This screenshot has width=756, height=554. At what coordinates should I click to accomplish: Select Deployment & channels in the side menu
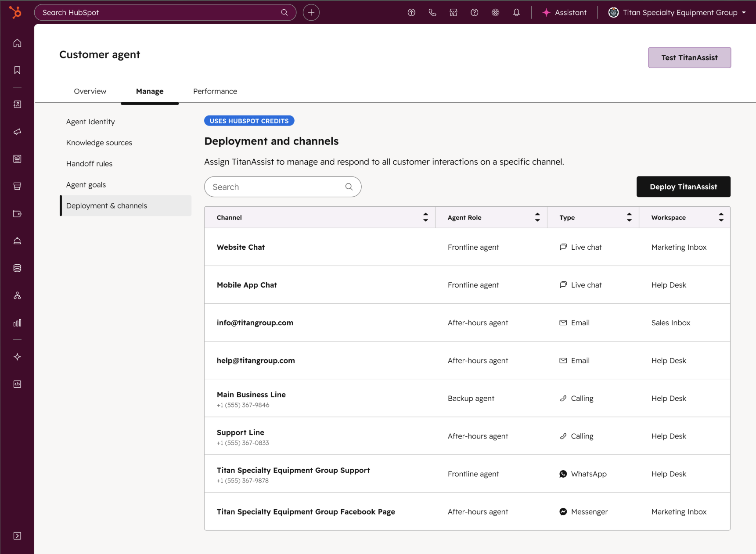point(126,205)
